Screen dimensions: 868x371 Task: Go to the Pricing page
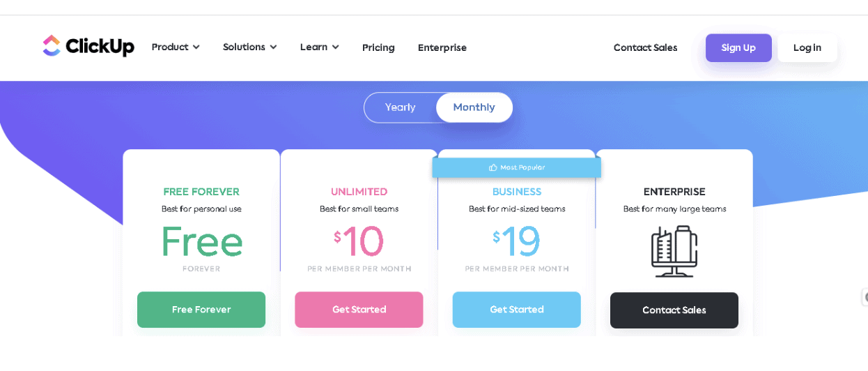[x=378, y=48]
